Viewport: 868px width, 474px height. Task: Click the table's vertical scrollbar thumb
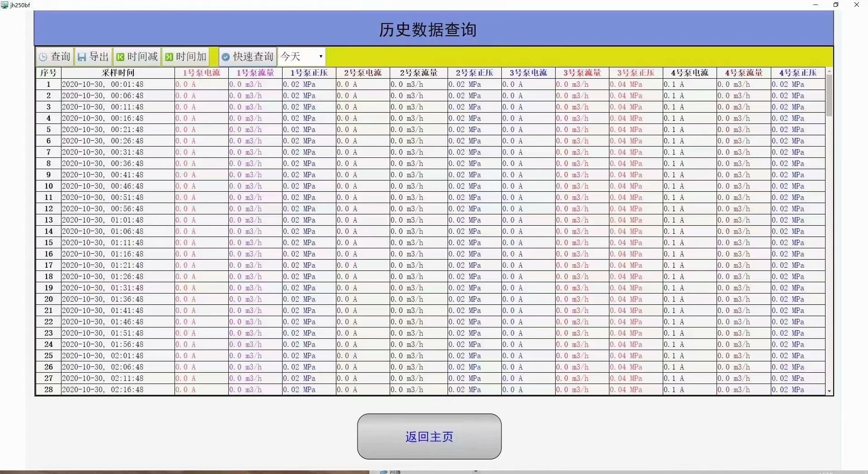pyautogui.click(x=829, y=95)
